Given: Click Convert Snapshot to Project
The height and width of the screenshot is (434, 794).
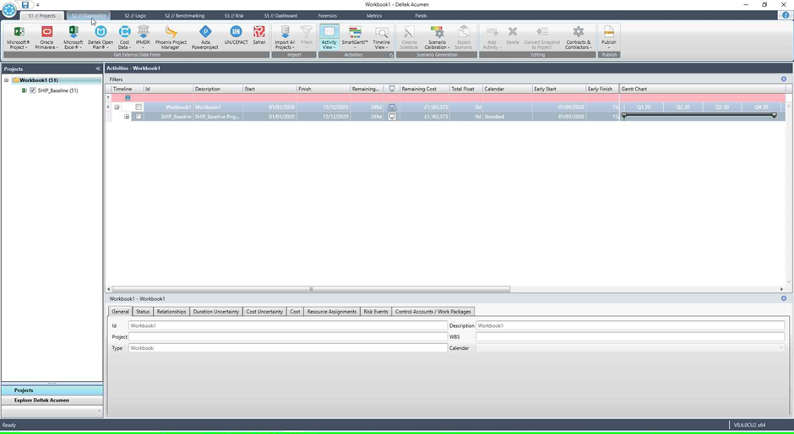Looking at the screenshot, I should point(542,37).
